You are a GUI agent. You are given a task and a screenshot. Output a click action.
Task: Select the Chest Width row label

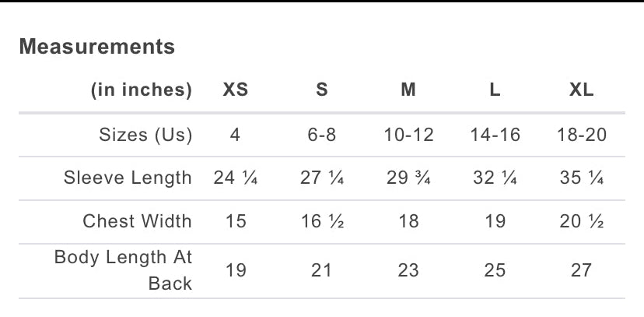pos(137,221)
